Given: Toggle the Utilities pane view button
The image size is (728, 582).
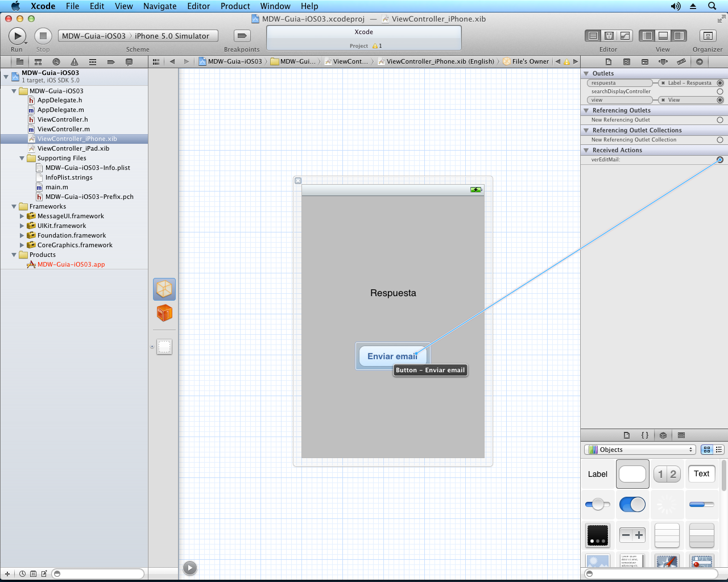Looking at the screenshot, I should [679, 36].
